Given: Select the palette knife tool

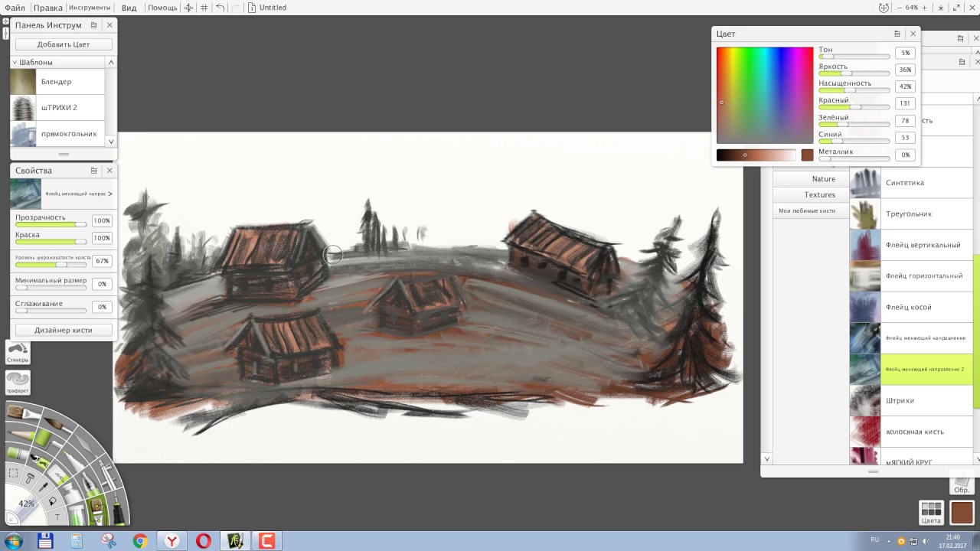Looking at the screenshot, I should pos(87,445).
